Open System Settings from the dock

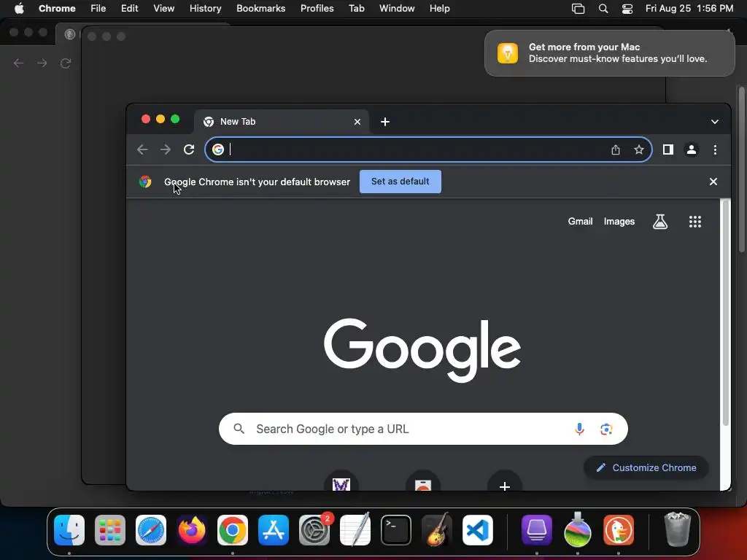pos(314,530)
